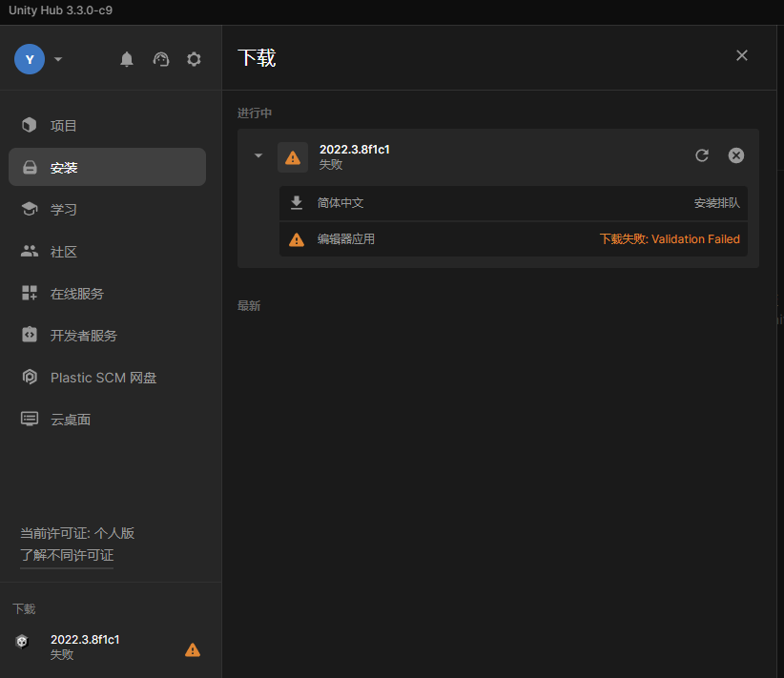
Task: Select the 编辑器应用 row text
Action: [x=345, y=239]
